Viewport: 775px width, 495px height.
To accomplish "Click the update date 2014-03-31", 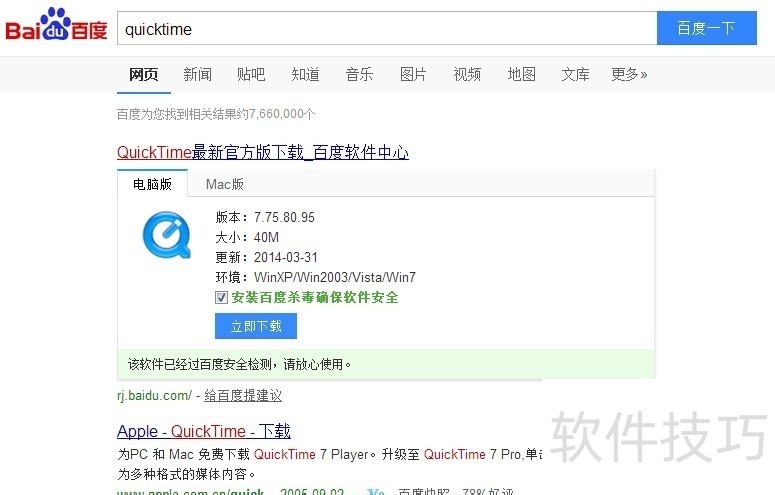I will pos(286,257).
